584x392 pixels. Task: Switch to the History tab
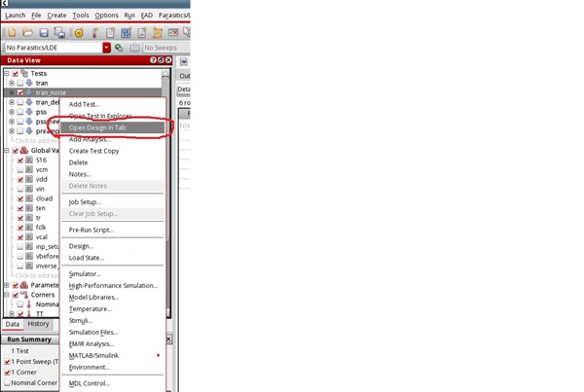coord(38,324)
